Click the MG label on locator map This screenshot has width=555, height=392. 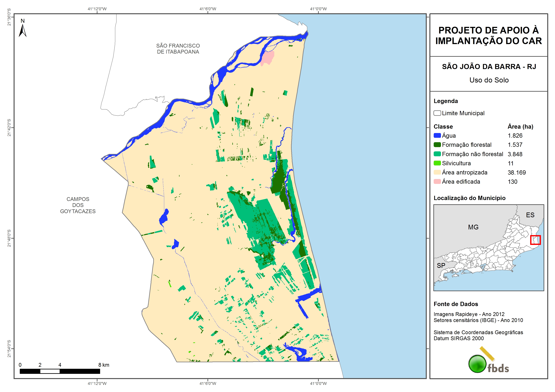(473, 227)
